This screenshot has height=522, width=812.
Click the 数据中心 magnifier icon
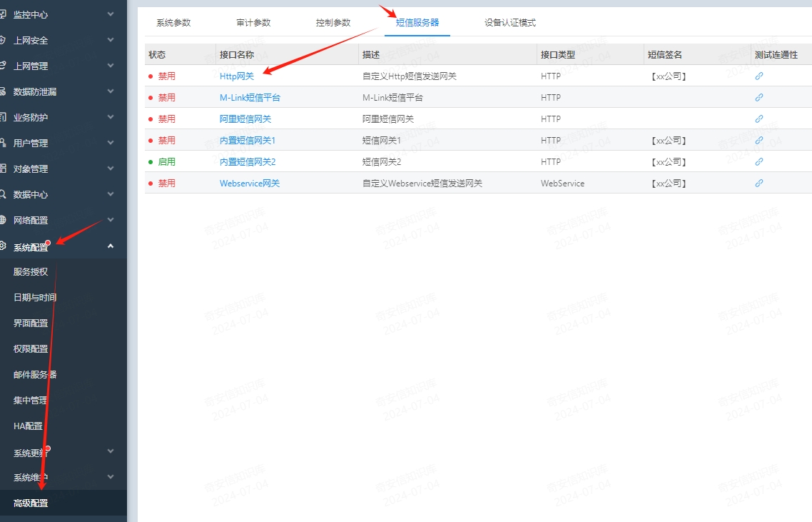point(8,194)
